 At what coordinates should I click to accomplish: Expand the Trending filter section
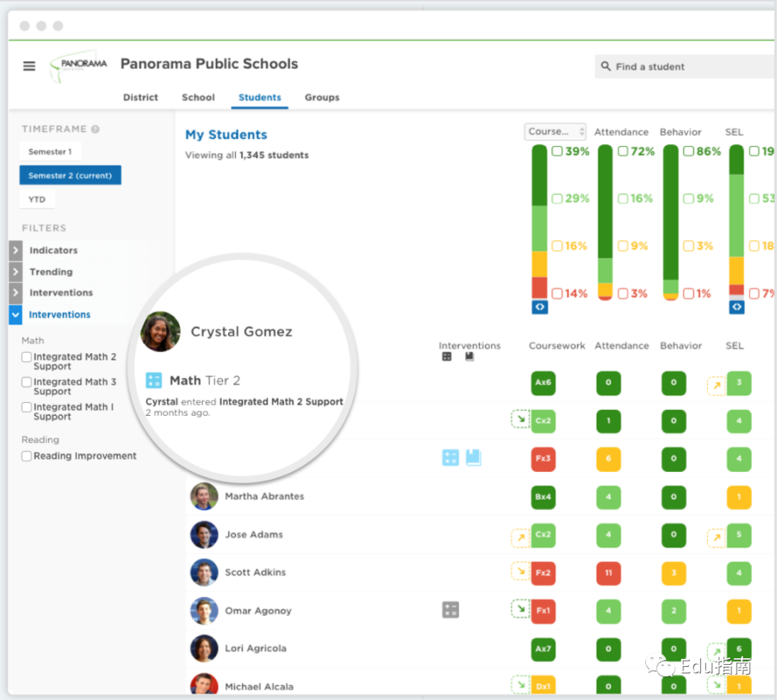pyautogui.click(x=16, y=272)
